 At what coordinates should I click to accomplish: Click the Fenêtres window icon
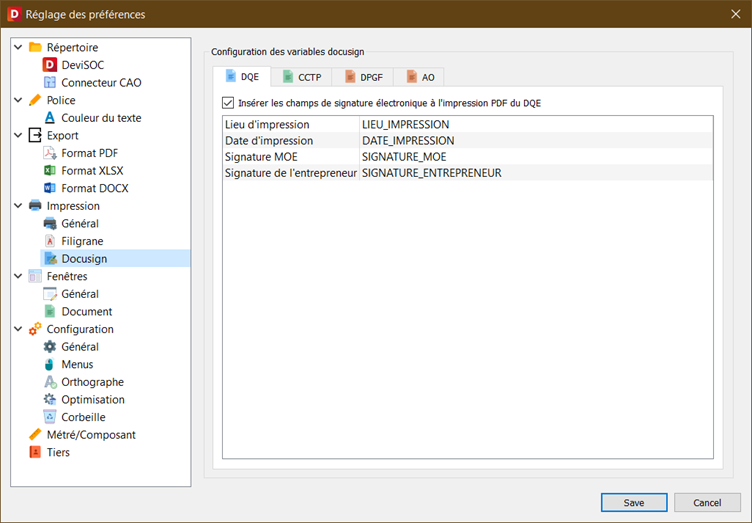tap(35, 276)
